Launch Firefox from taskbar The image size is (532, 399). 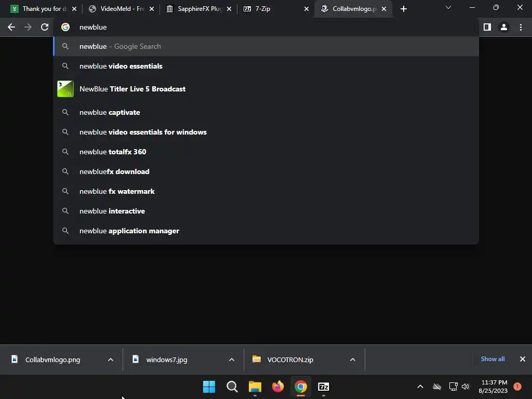[x=278, y=387]
